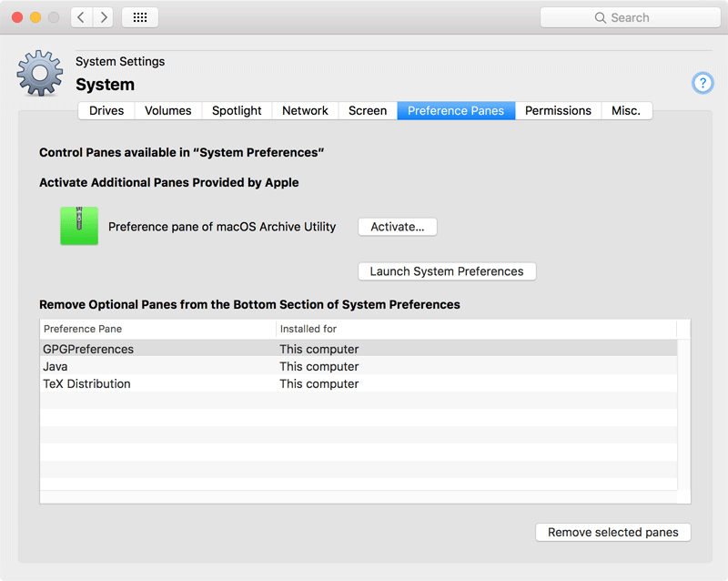Open the Permissions tab
The height and width of the screenshot is (581, 728).
pos(558,110)
